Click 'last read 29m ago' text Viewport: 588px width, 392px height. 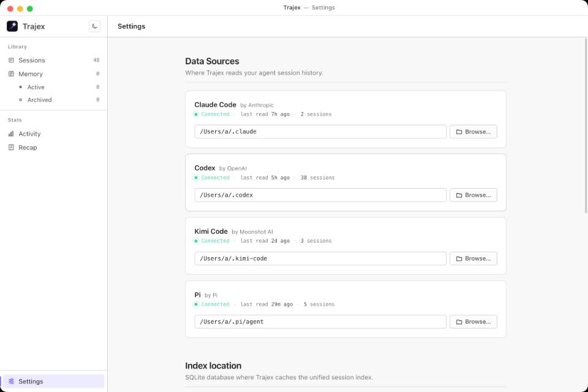coord(266,304)
